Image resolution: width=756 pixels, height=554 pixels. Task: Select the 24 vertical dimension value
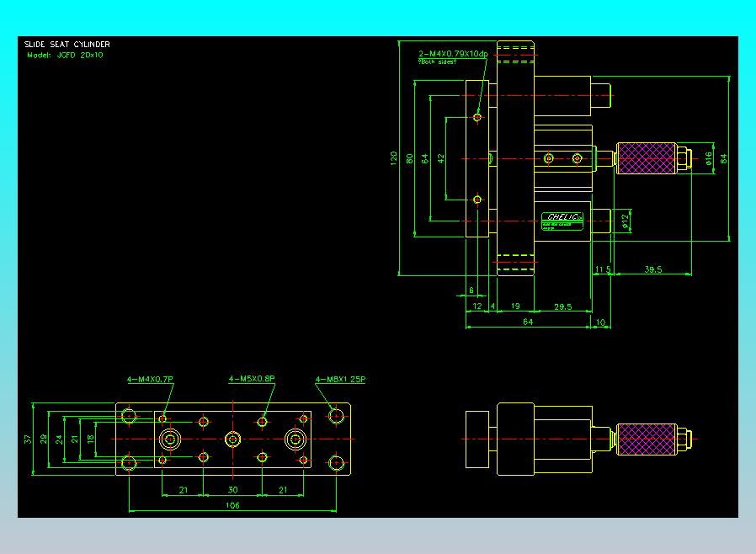tap(59, 439)
